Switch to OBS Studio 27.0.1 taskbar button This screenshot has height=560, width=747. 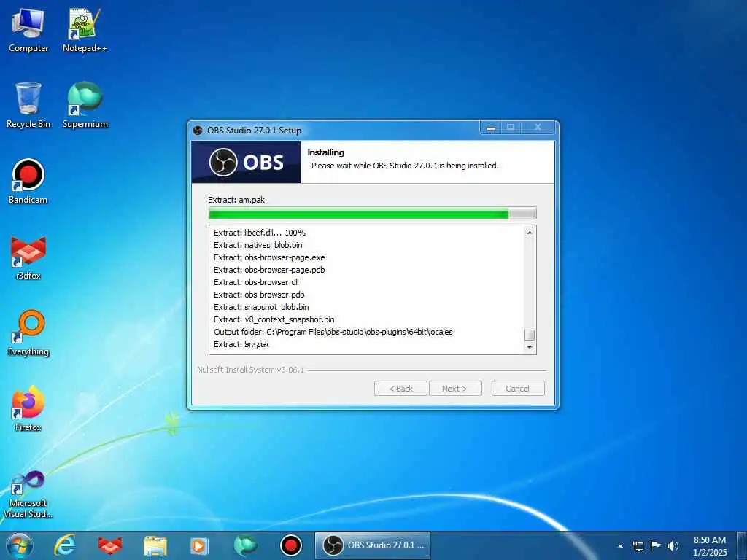pyautogui.click(x=373, y=545)
